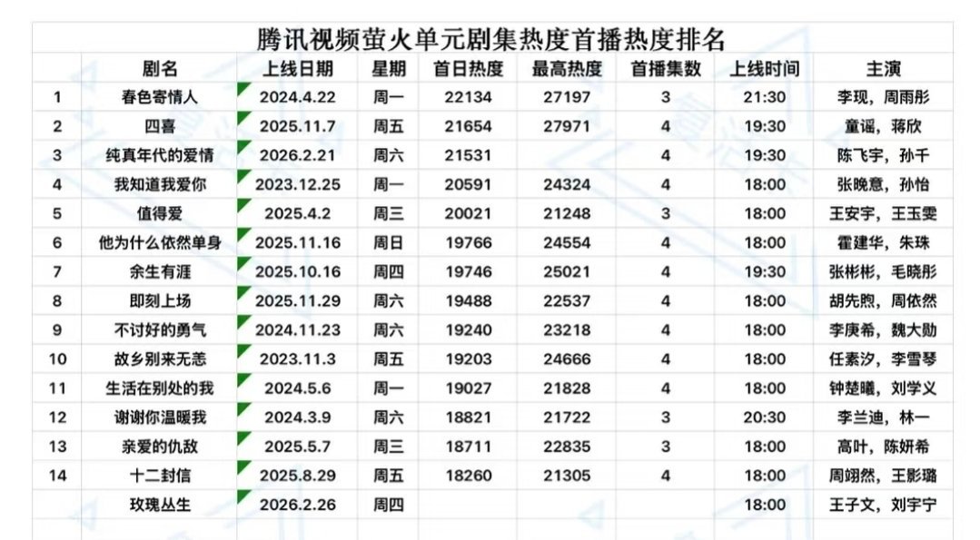980x540 pixels.
Task: Click the cast cell 李现, 周雨彤
Action: click(x=883, y=97)
